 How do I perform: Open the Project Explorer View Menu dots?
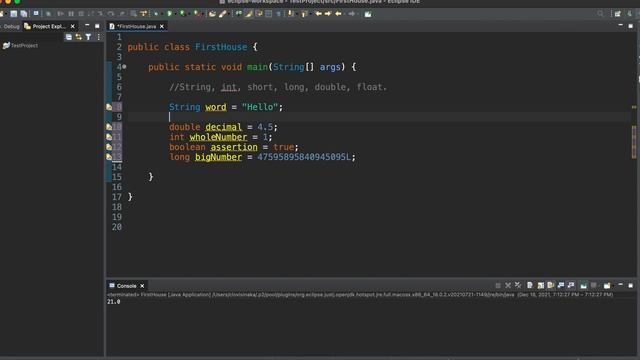(98, 37)
